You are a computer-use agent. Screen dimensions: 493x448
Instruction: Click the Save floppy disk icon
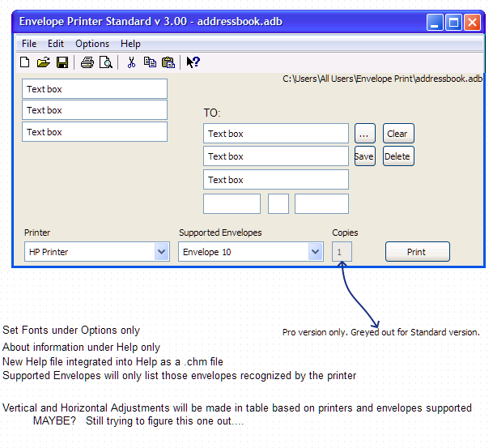[62, 62]
